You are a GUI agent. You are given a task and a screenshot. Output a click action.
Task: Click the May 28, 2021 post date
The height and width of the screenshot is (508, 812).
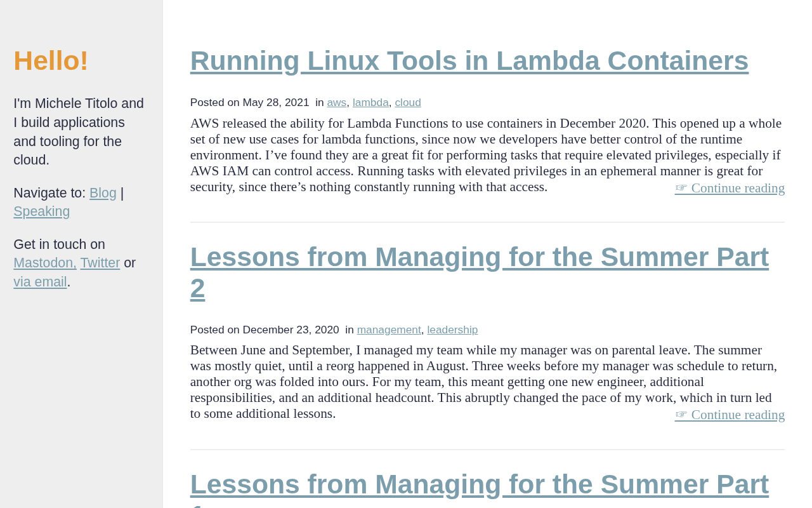coord(276,102)
